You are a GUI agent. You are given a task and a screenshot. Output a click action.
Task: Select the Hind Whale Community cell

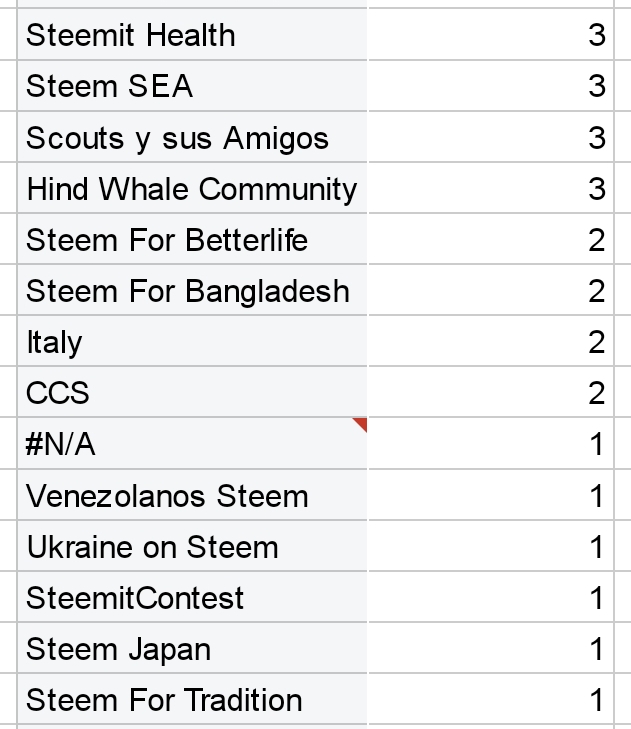point(192,189)
